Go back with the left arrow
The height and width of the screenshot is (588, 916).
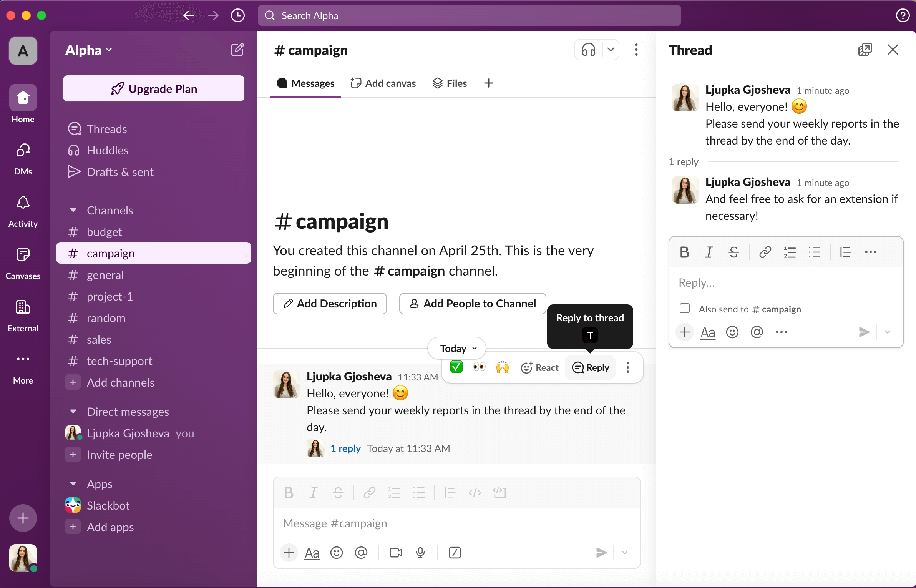tap(188, 15)
